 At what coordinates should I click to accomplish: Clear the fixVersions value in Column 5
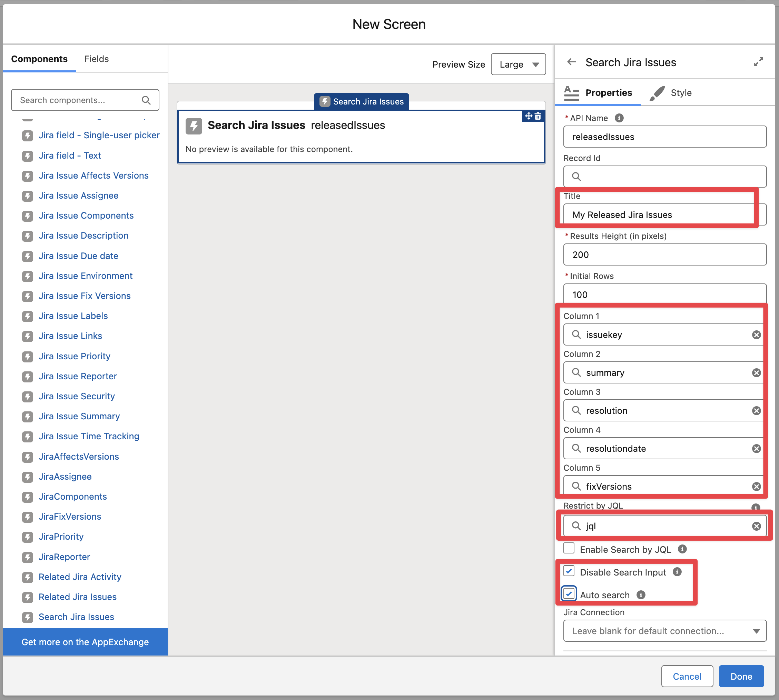pyautogui.click(x=756, y=487)
